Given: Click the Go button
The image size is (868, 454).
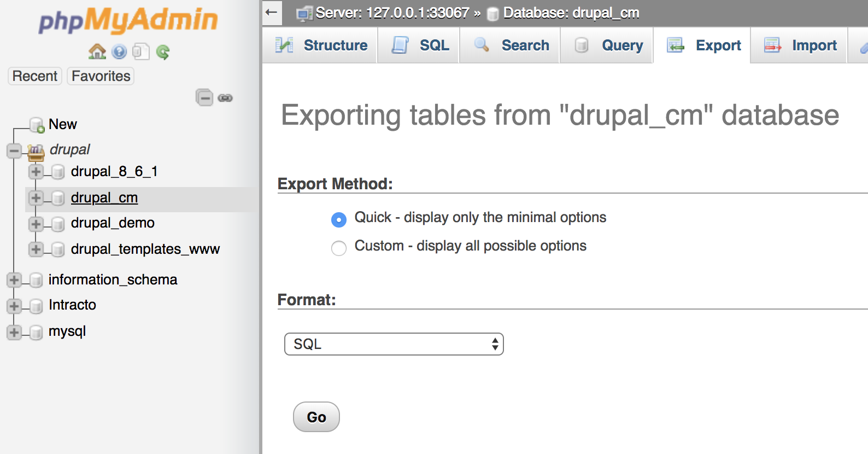Looking at the screenshot, I should click(316, 417).
